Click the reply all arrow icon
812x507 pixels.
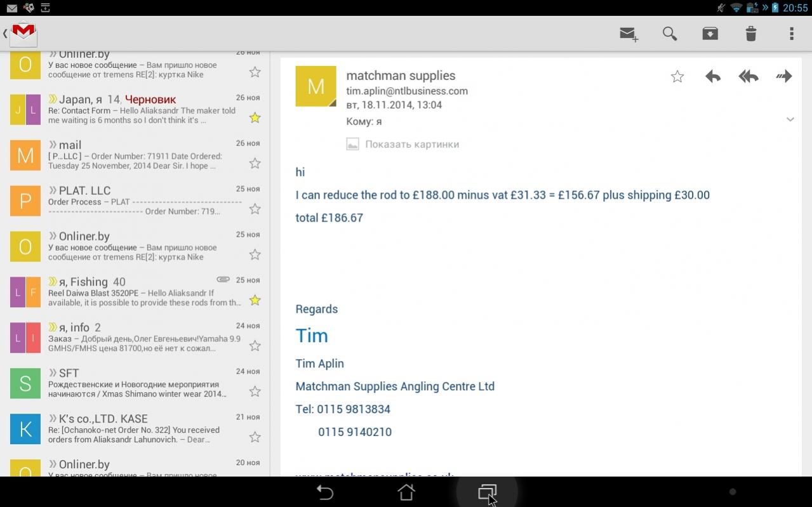point(749,77)
